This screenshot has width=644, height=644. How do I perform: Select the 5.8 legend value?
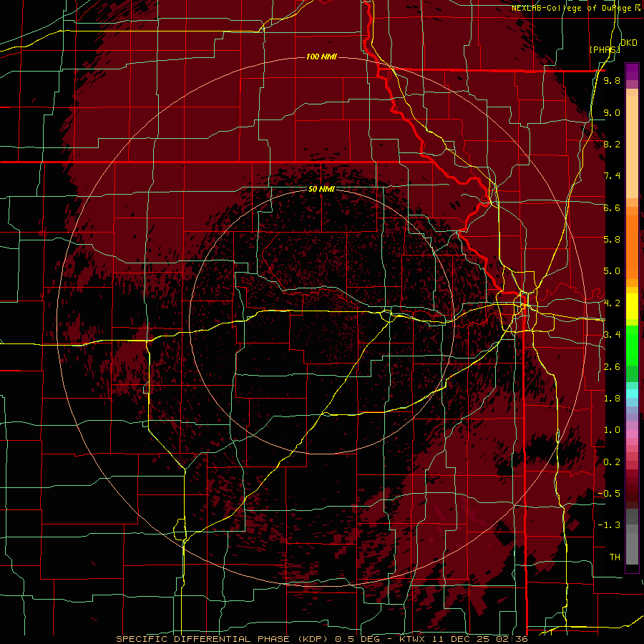point(612,240)
